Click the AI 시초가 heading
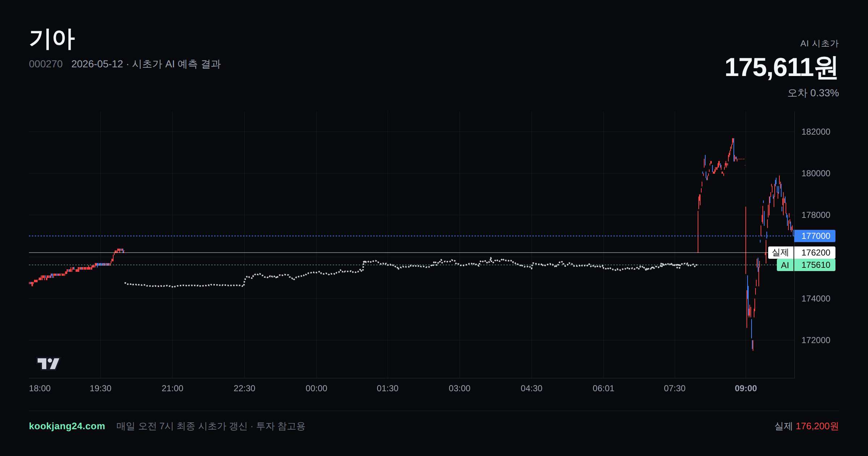The image size is (868, 456). coord(819,43)
